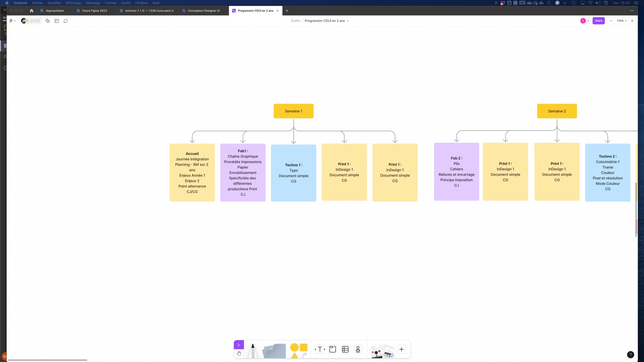The height and width of the screenshot is (362, 644).
Task: Switch to the Cours Figma 2023 tab
Action: point(95,11)
